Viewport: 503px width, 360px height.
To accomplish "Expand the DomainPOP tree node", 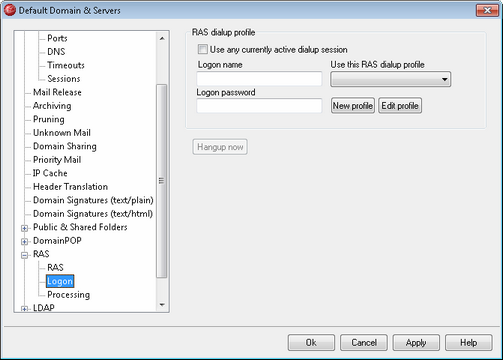I will point(24,241).
